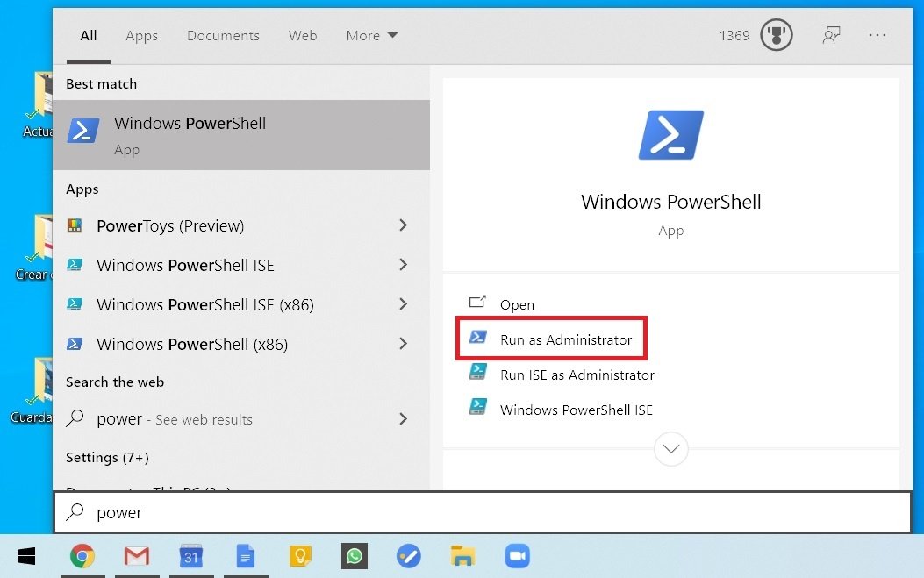Click the PowerToys app icon
This screenshot has width=924, height=578.
coord(75,225)
